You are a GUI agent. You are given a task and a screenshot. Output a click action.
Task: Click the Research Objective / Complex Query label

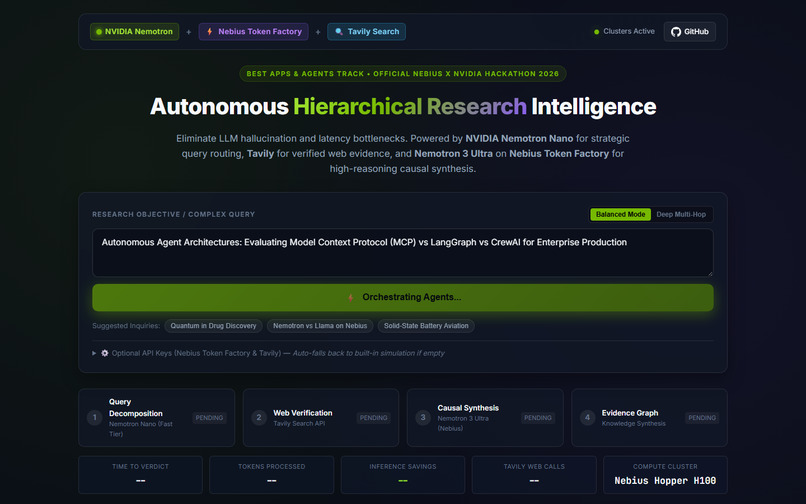tap(173, 214)
